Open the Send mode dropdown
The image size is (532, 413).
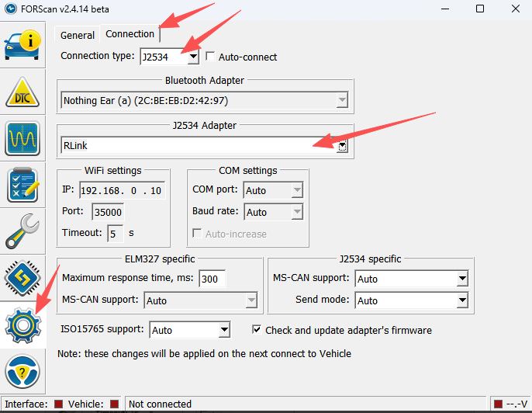click(x=462, y=300)
